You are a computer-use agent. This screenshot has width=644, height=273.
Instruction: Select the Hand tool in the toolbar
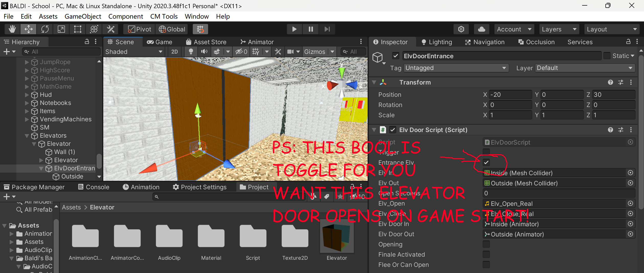tap(12, 29)
